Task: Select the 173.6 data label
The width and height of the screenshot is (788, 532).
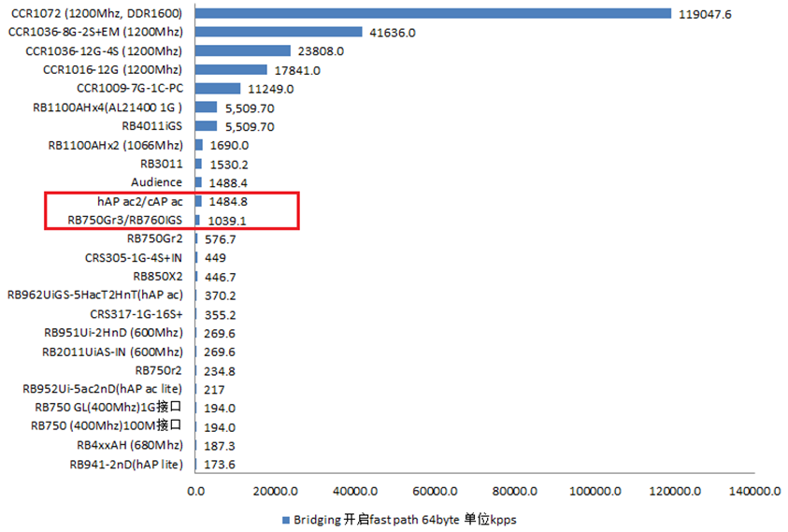Action: (219, 465)
